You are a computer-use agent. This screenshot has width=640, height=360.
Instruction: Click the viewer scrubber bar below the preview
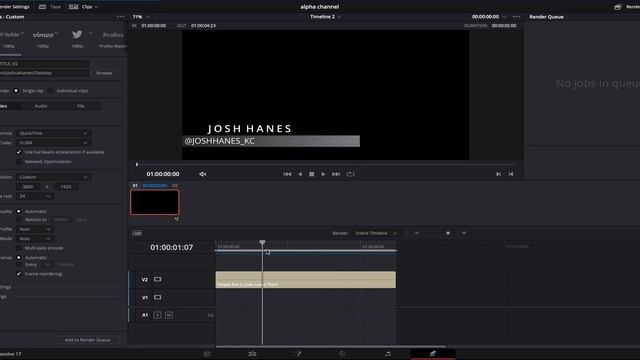click(325, 164)
